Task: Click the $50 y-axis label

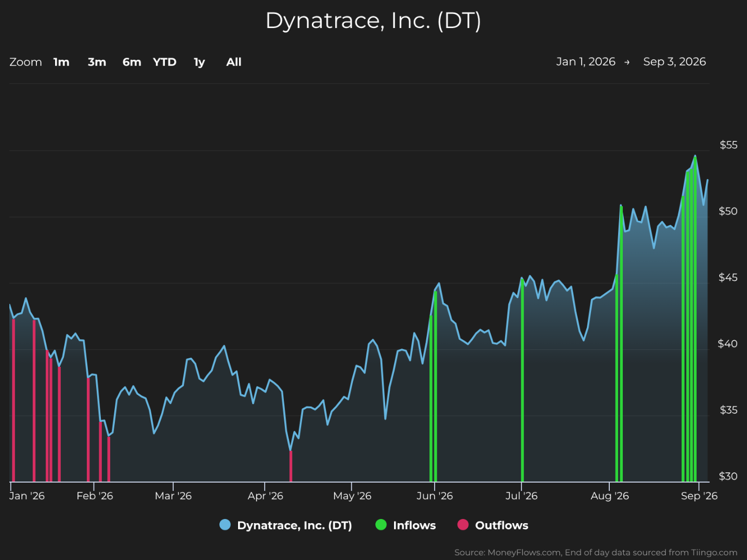Action: [728, 211]
